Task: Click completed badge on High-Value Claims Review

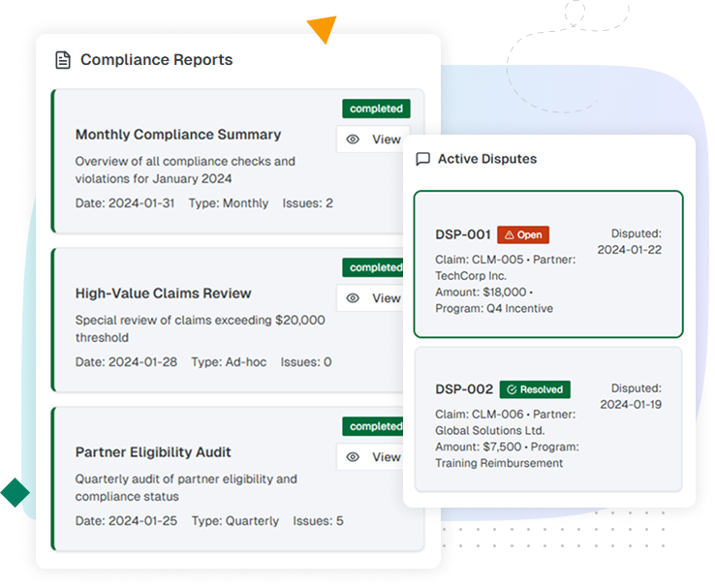Action: 373,267
